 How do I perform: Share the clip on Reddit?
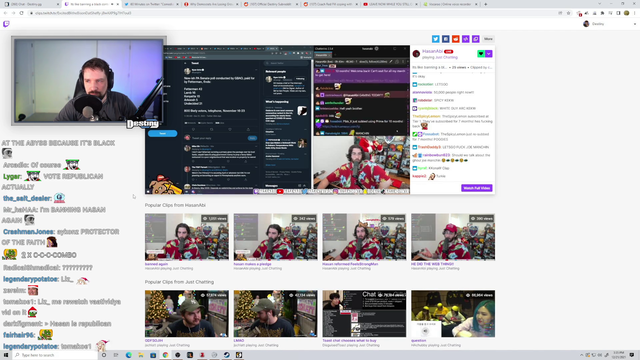tap(456, 39)
